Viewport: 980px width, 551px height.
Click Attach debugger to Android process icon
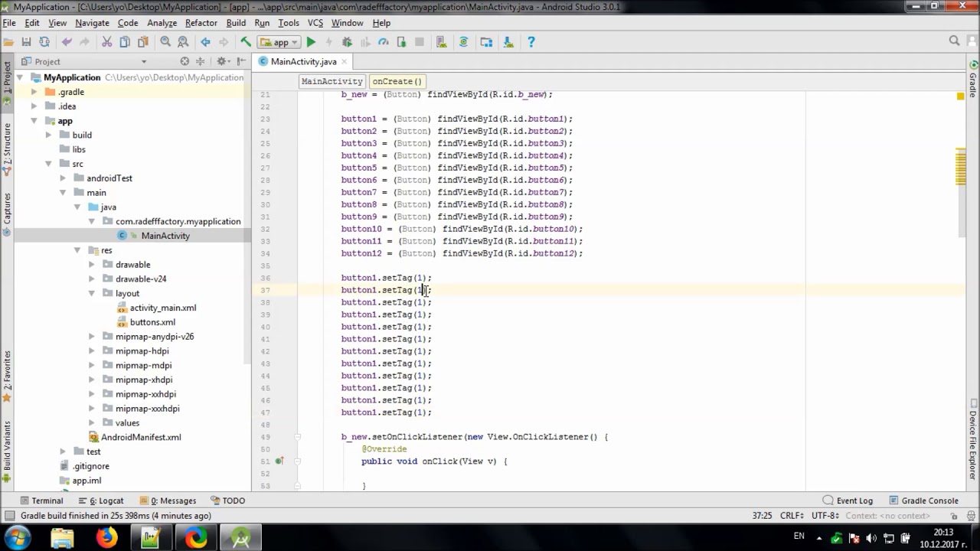402,42
